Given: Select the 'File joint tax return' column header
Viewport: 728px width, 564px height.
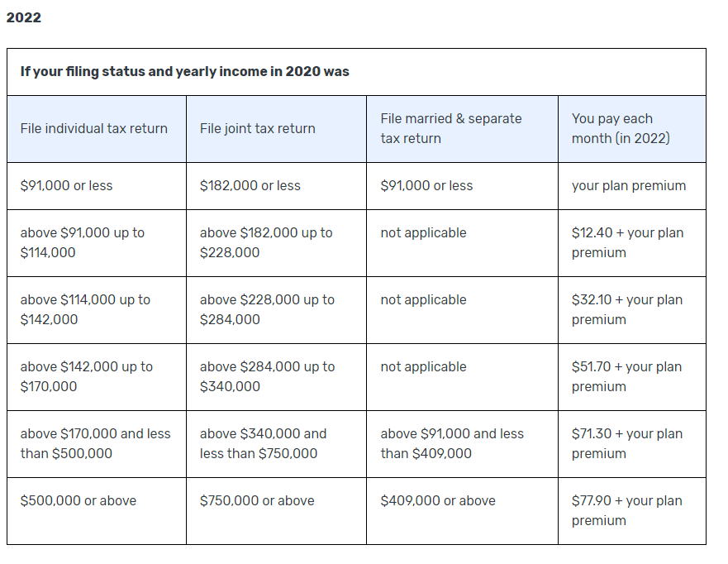Looking at the screenshot, I should [258, 128].
